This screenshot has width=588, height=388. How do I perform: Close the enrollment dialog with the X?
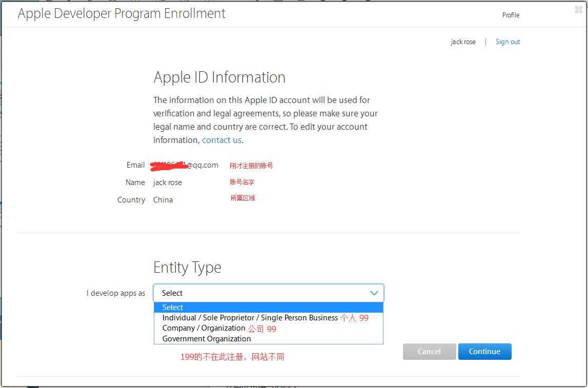pyautogui.click(x=579, y=10)
